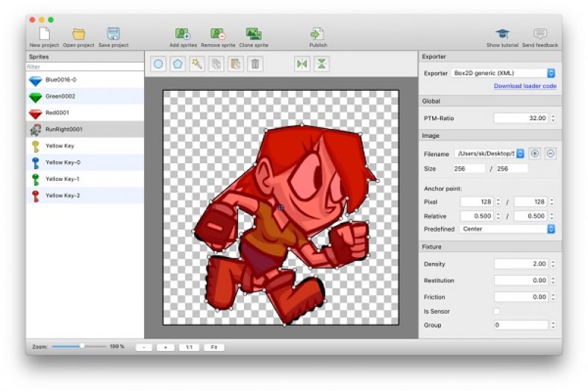Screen dimensions: 588x392
Task: Click the Download loader code link
Action: click(525, 86)
